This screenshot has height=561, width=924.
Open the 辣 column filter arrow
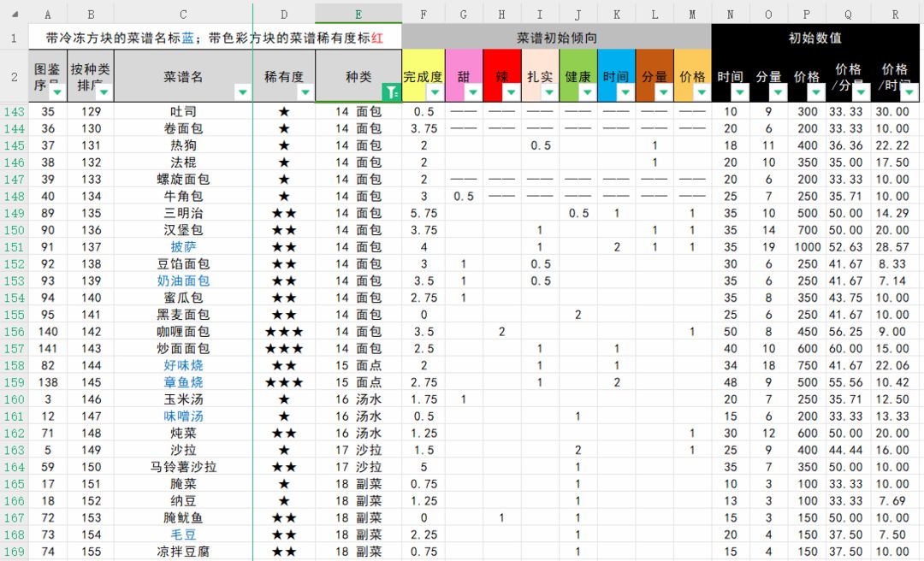tap(511, 92)
